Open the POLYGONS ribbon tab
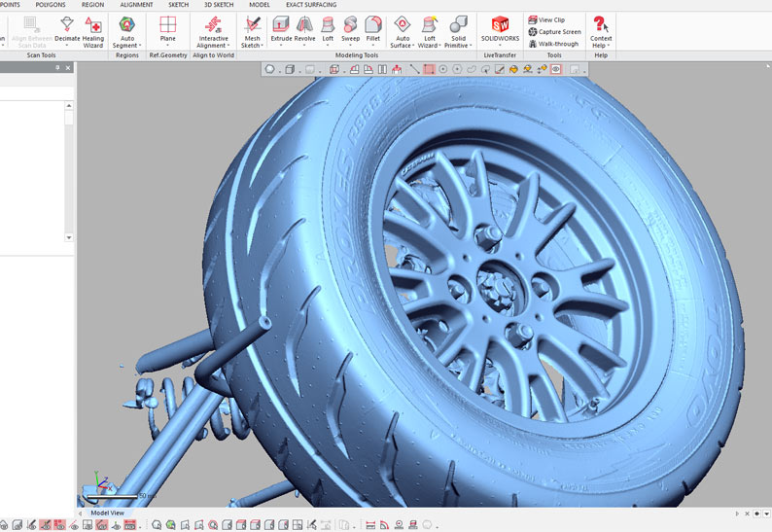The height and width of the screenshot is (532, 772). pos(51,5)
